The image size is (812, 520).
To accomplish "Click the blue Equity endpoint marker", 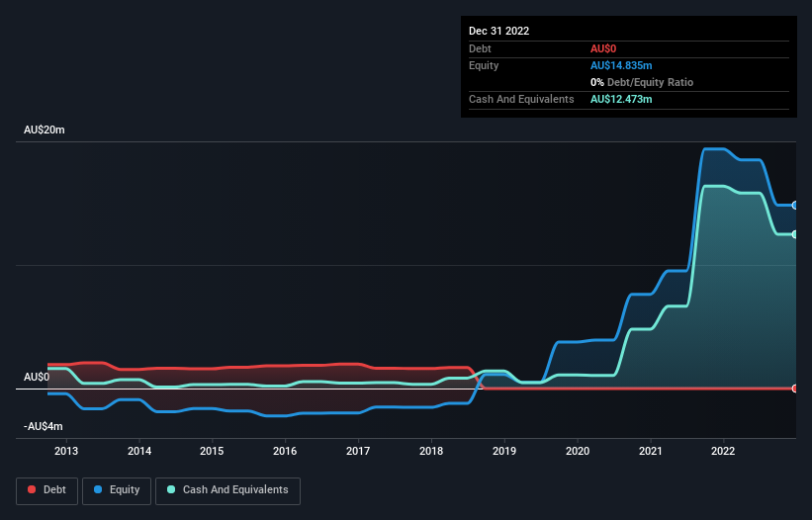I will [795, 206].
